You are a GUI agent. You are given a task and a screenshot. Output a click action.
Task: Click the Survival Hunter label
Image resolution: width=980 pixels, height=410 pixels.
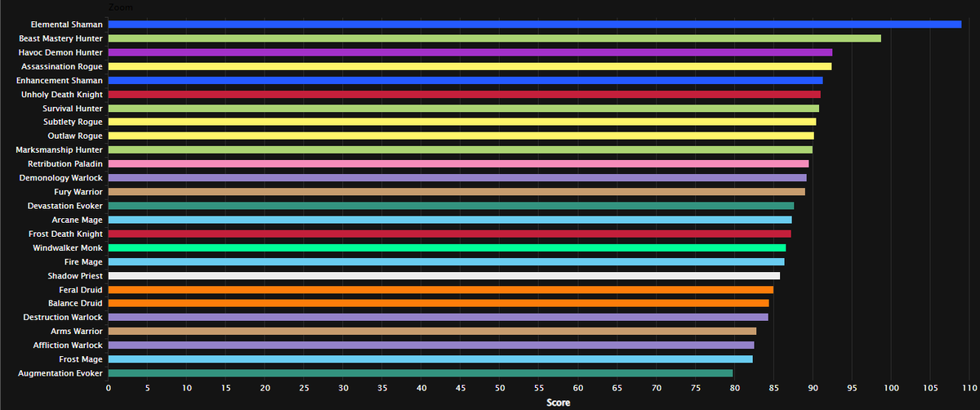click(73, 109)
